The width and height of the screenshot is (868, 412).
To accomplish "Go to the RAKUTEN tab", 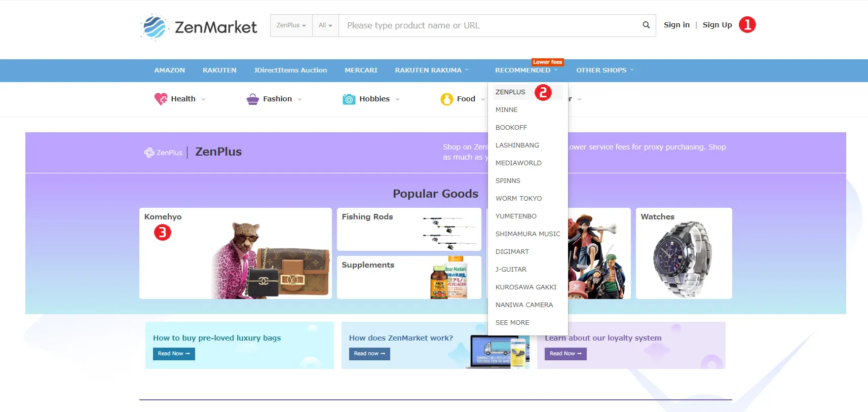I will [x=219, y=70].
